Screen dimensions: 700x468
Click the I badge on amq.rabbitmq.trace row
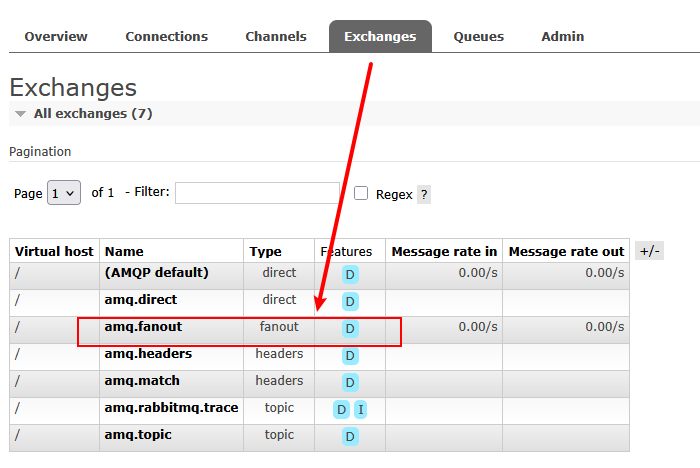(x=361, y=409)
